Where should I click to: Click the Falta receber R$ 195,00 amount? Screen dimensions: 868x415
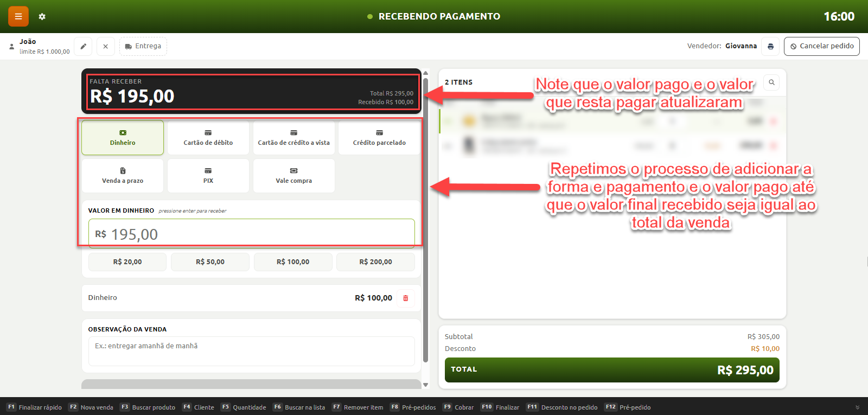[x=132, y=97]
